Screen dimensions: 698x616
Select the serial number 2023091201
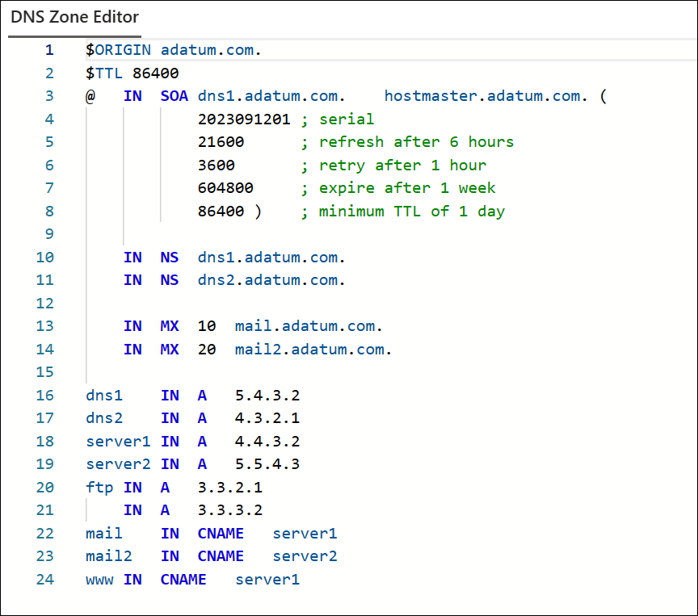coord(242,119)
